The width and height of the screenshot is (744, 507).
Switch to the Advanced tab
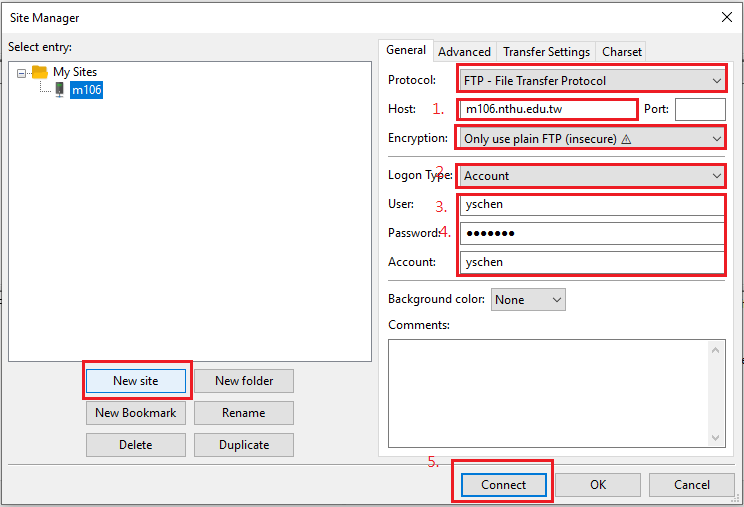[464, 51]
